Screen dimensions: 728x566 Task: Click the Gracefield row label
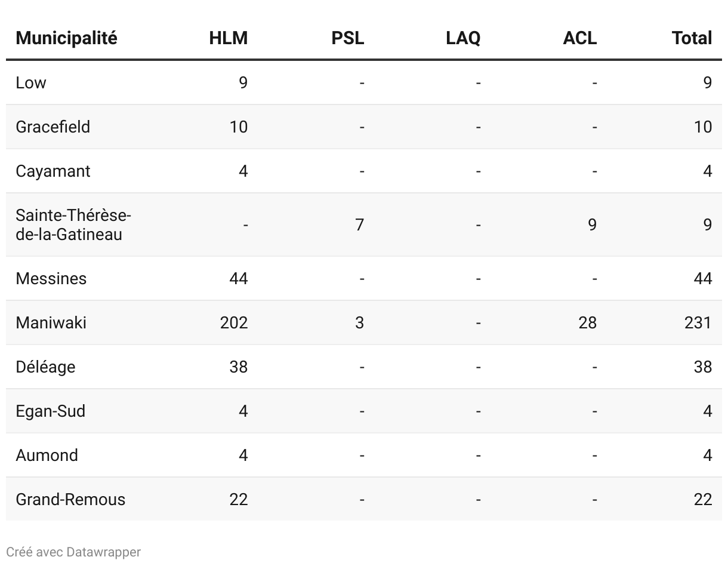[53, 127]
